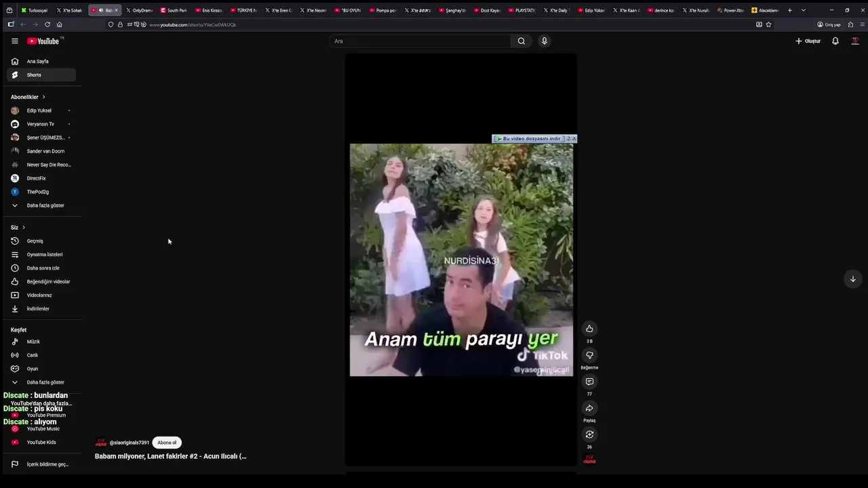868x488 pixels.
Task: Open the notifications bell
Action: tap(835, 41)
